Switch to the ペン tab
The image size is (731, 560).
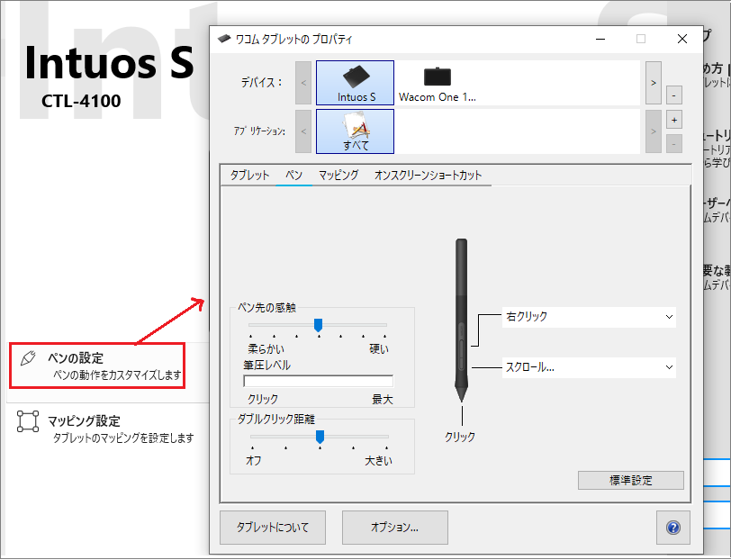click(x=293, y=176)
